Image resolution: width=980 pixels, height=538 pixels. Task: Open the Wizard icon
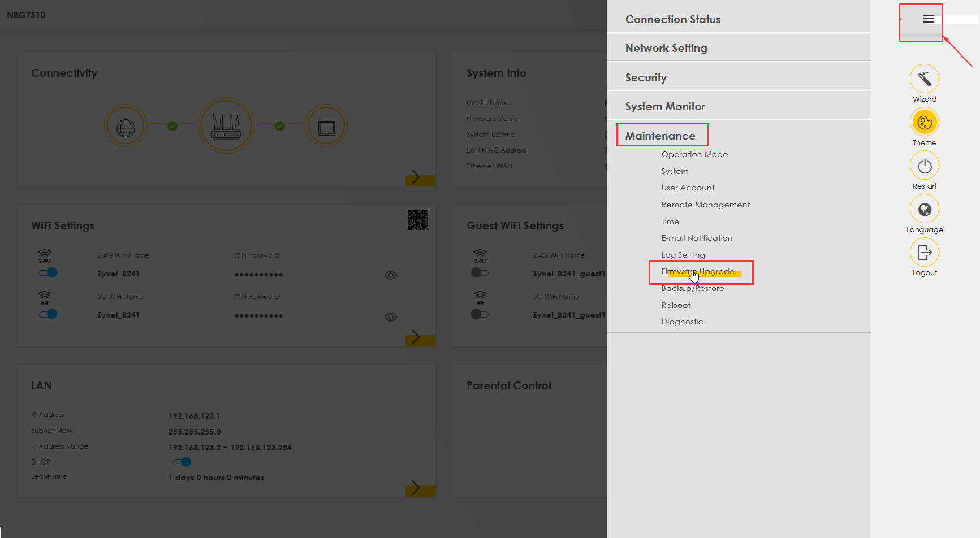(x=924, y=79)
